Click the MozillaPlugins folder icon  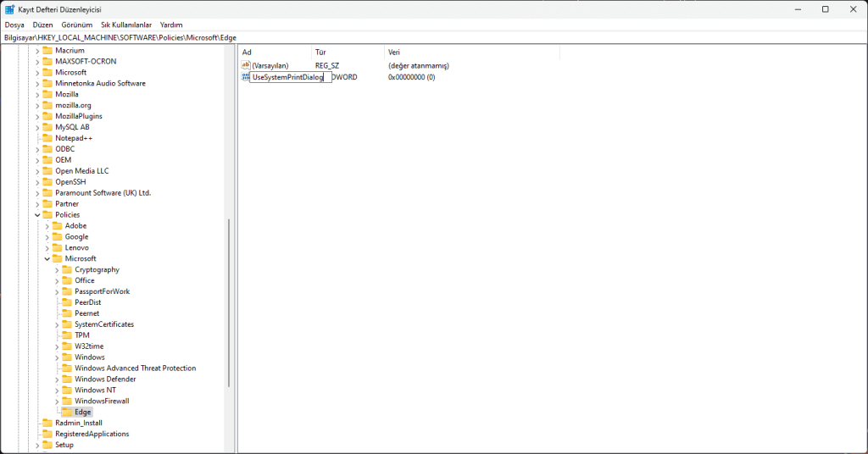pos(47,116)
